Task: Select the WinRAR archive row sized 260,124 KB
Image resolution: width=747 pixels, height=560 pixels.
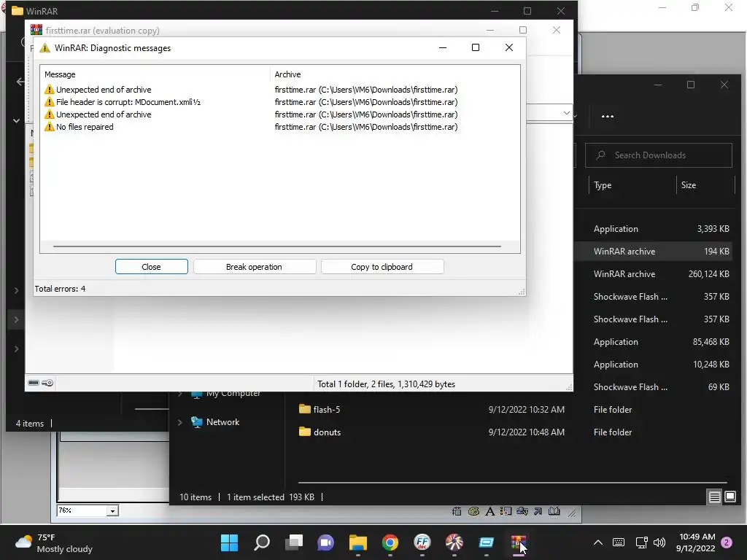Action: click(654, 274)
